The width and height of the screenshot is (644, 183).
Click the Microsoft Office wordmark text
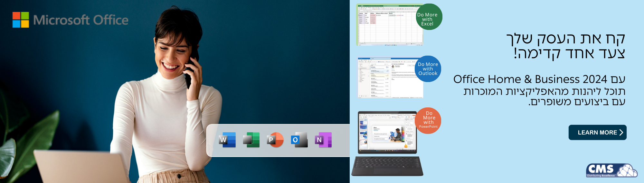(x=80, y=20)
